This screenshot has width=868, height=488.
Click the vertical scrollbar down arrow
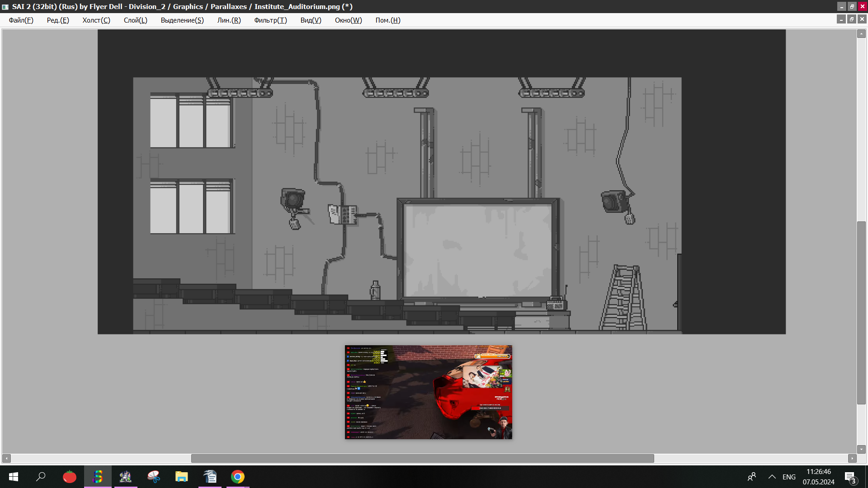861,449
